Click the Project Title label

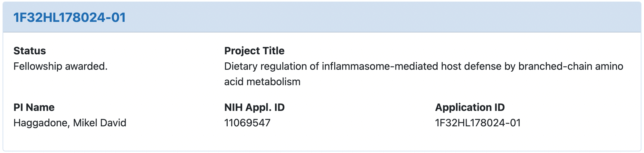(x=254, y=51)
